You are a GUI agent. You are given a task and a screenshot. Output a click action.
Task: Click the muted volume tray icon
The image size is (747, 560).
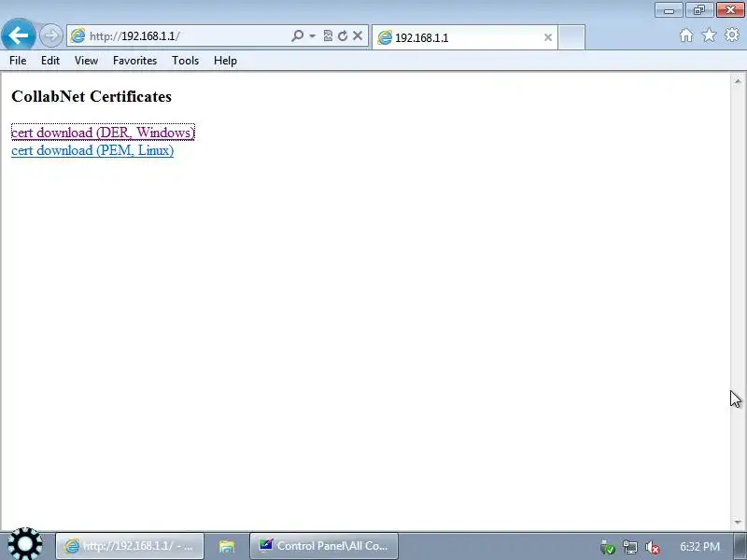[x=652, y=547]
